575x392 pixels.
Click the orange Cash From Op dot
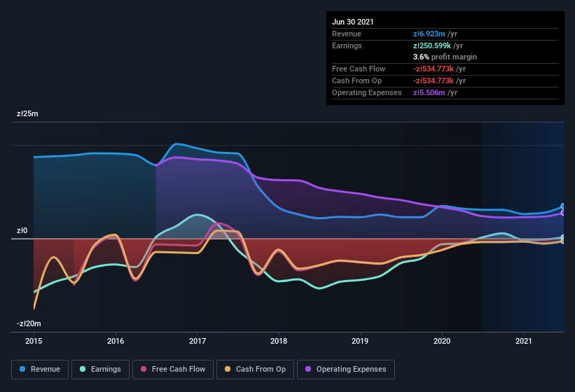(228, 369)
